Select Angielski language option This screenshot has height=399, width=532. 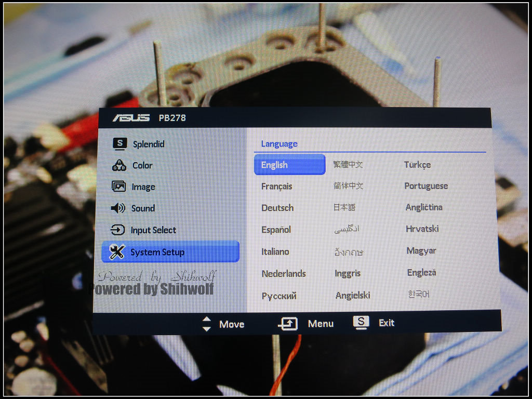pyautogui.click(x=353, y=296)
